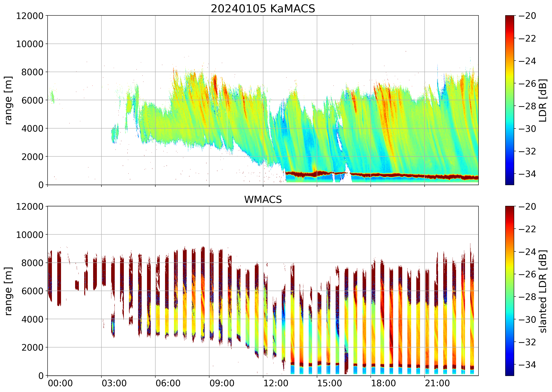The width and height of the screenshot is (552, 392).
Task: Click the −30 tick on lower colorbar
Action: [x=527, y=319]
